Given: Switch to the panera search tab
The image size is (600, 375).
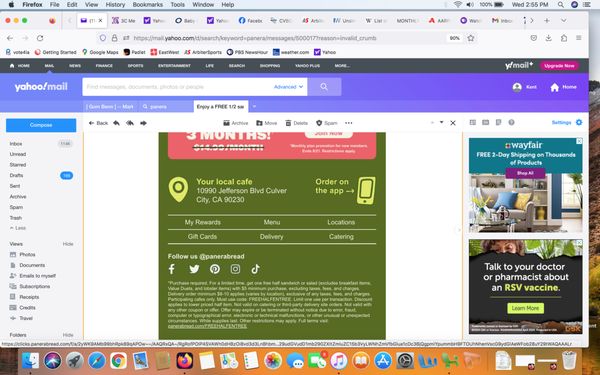Looking at the screenshot, I should coord(166,107).
